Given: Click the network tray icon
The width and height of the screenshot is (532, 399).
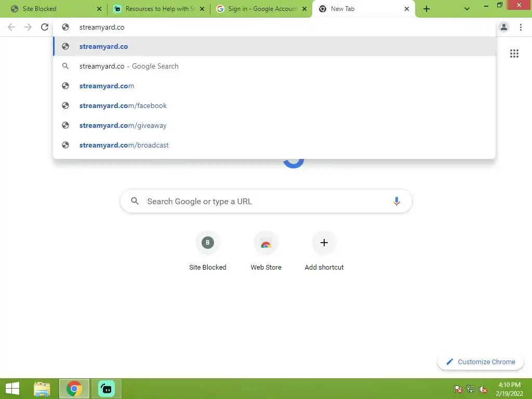Looking at the screenshot, I should [x=471, y=389].
